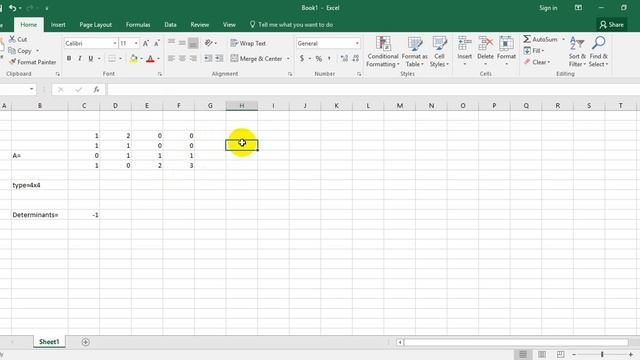Click the Share button

611,25
